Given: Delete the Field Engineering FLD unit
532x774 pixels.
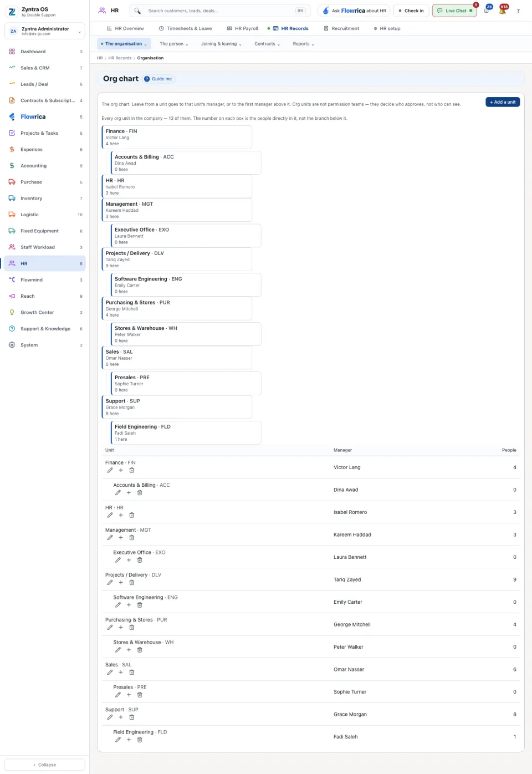Looking at the screenshot, I should click(140, 740).
